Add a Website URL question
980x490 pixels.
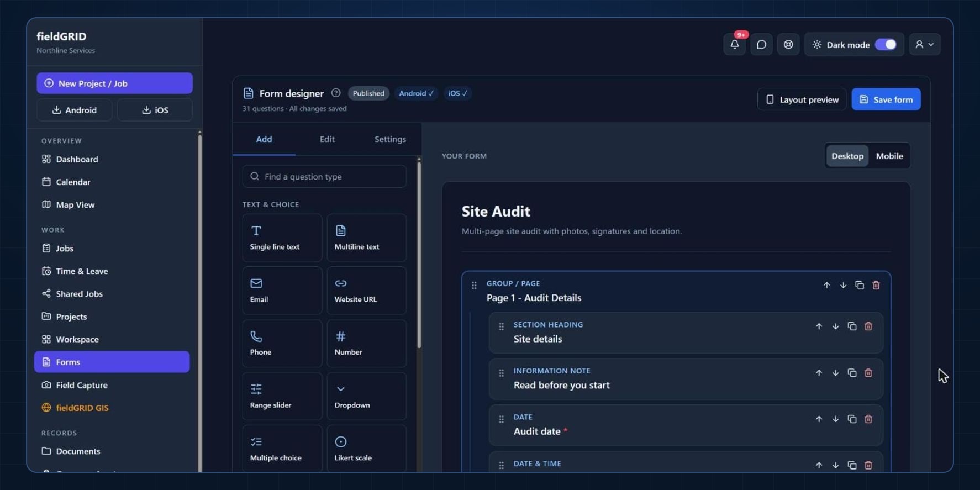366,291
